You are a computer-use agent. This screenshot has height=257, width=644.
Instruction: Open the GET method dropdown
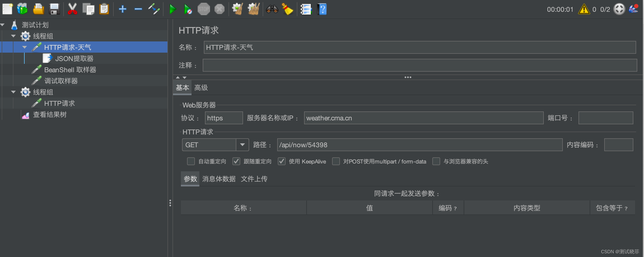[x=242, y=145]
